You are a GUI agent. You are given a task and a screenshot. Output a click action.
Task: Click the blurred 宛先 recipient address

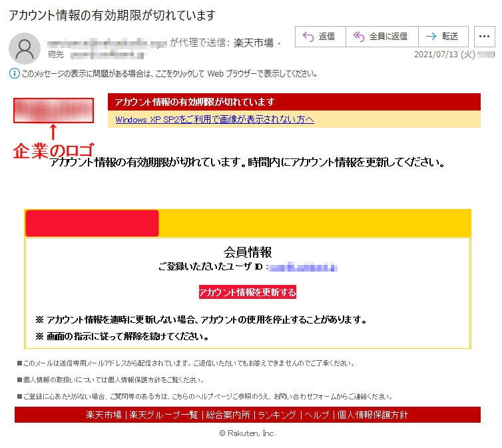[107, 55]
